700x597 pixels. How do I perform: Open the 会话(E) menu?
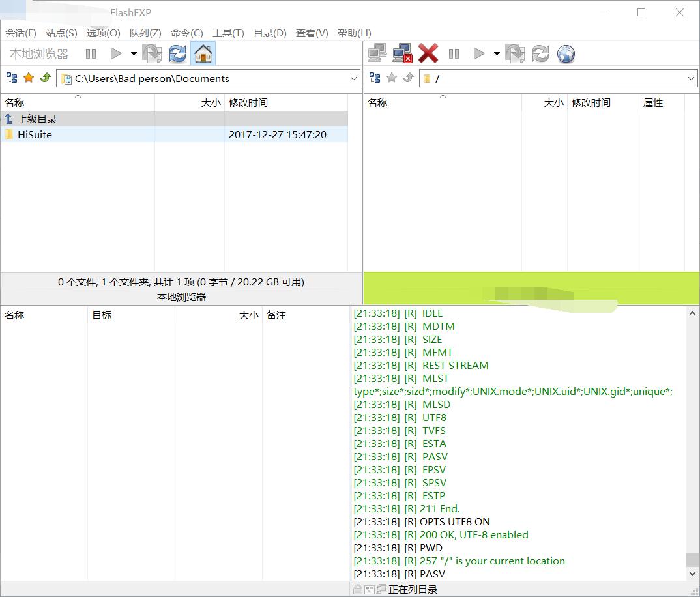[x=21, y=33]
